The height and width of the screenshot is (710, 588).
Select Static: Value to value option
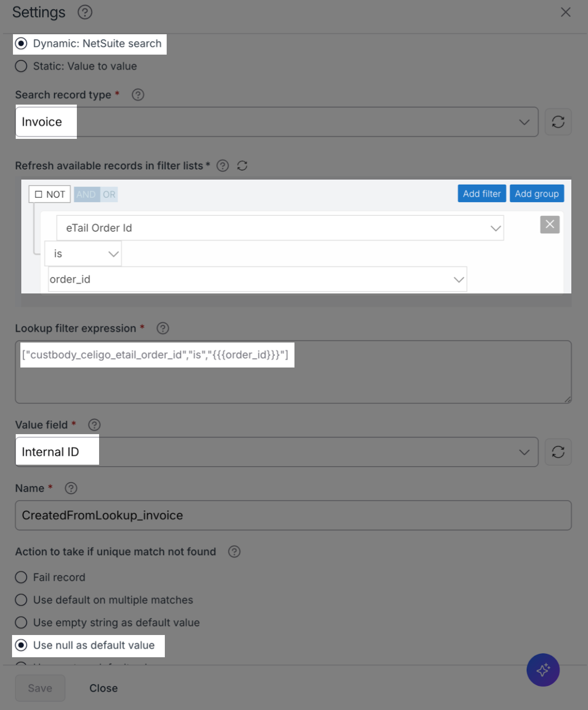[76, 66]
